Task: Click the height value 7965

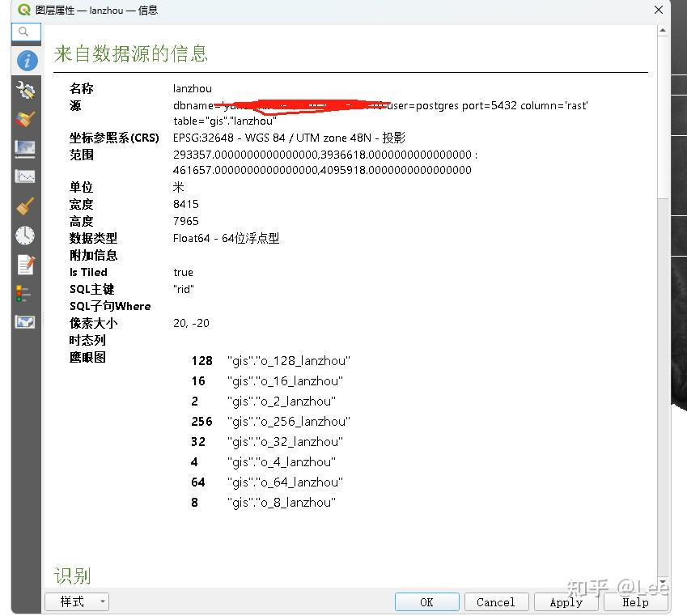Action: (x=186, y=221)
